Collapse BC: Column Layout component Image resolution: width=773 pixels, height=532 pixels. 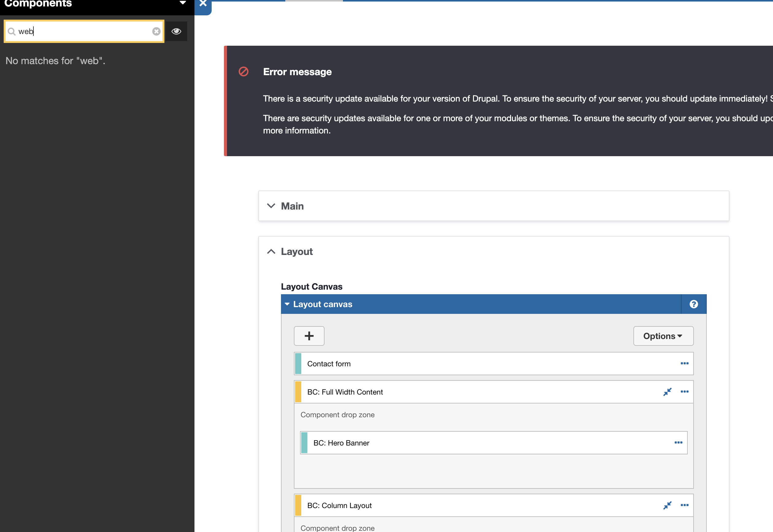pos(667,505)
